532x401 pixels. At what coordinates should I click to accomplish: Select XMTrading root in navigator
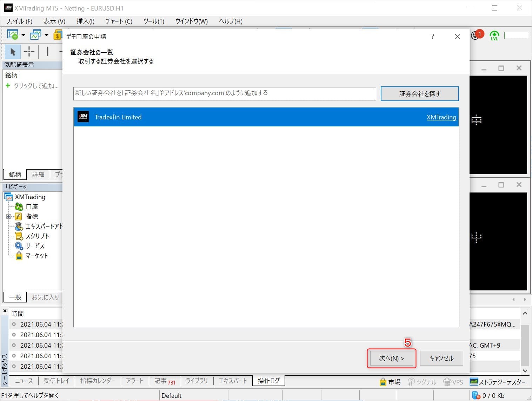(x=30, y=197)
